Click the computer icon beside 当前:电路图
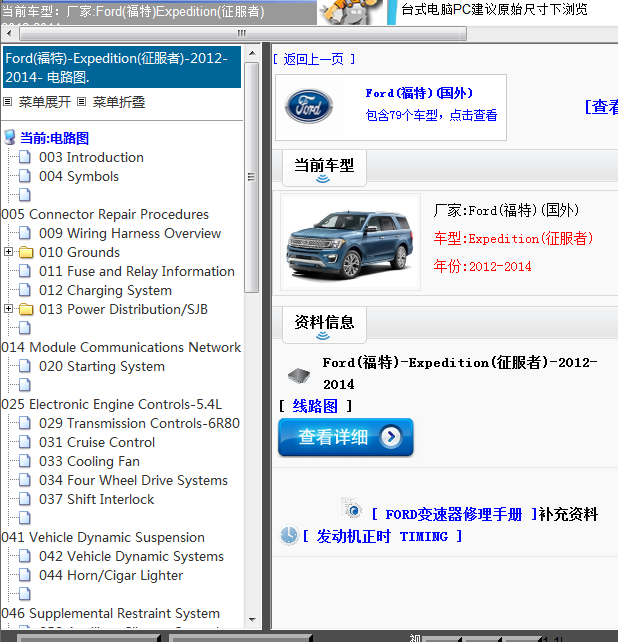The width and height of the screenshot is (618, 642). pos(10,138)
